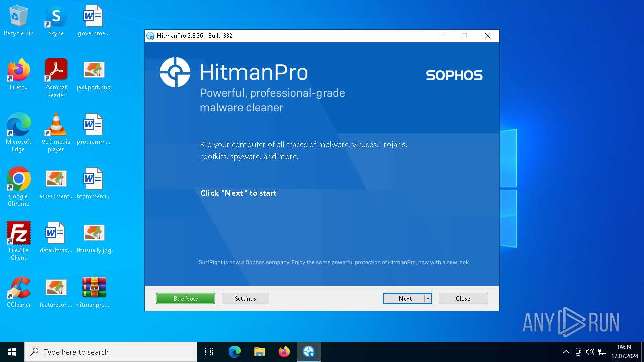Click the SOPHOS logo
The image size is (644, 362).
(454, 75)
